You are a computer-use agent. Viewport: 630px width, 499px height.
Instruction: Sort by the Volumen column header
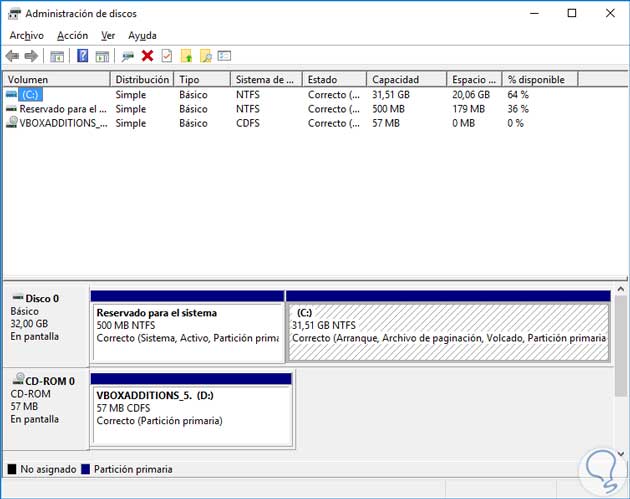[57, 80]
